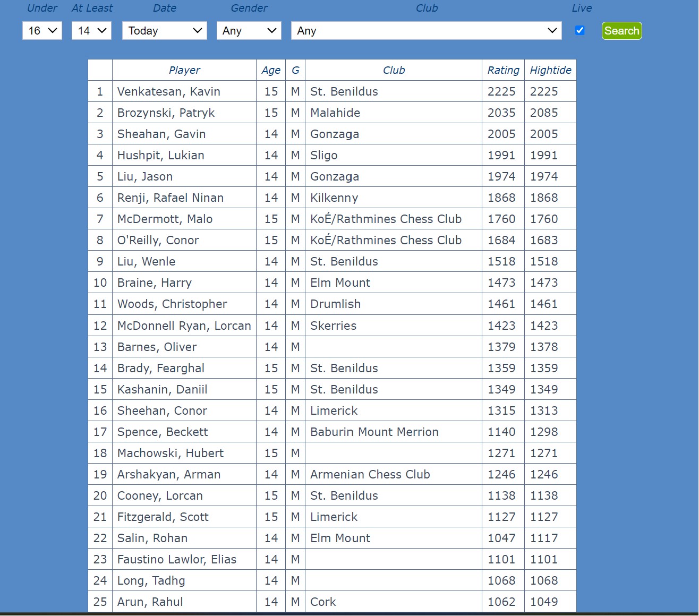Open the At Least dropdown
The image size is (699, 616).
click(x=91, y=30)
